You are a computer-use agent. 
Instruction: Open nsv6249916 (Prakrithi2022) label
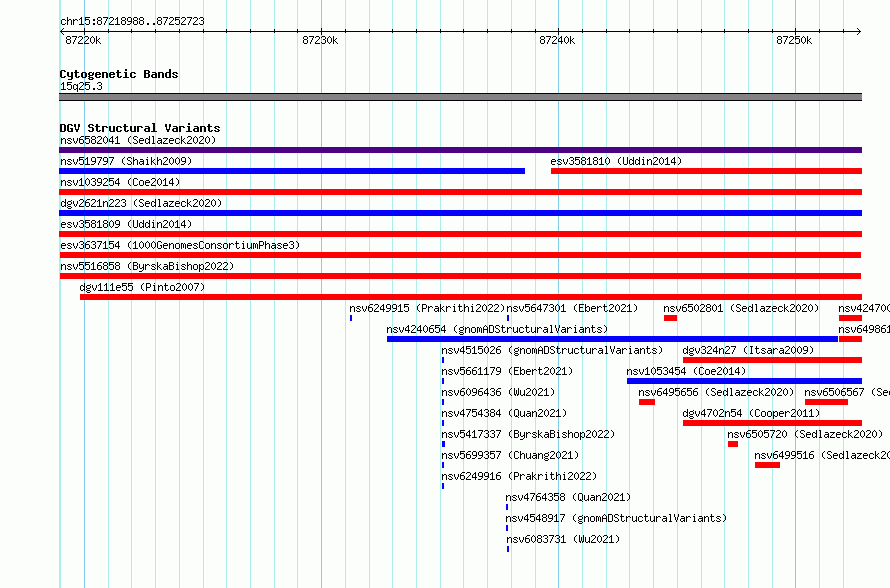coord(519,476)
